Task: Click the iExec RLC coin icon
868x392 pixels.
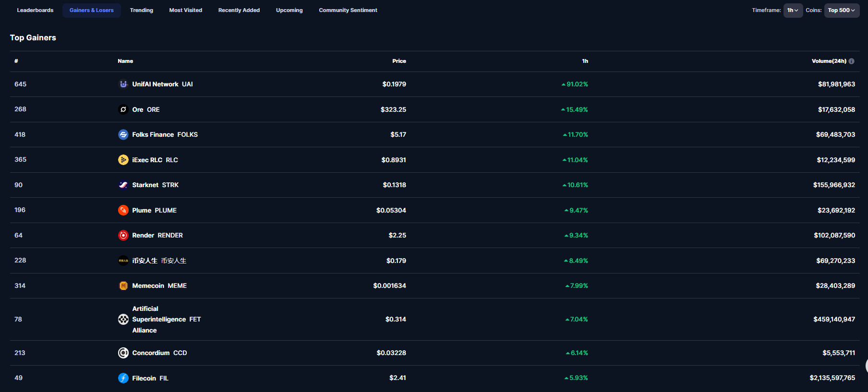Action: pos(123,160)
